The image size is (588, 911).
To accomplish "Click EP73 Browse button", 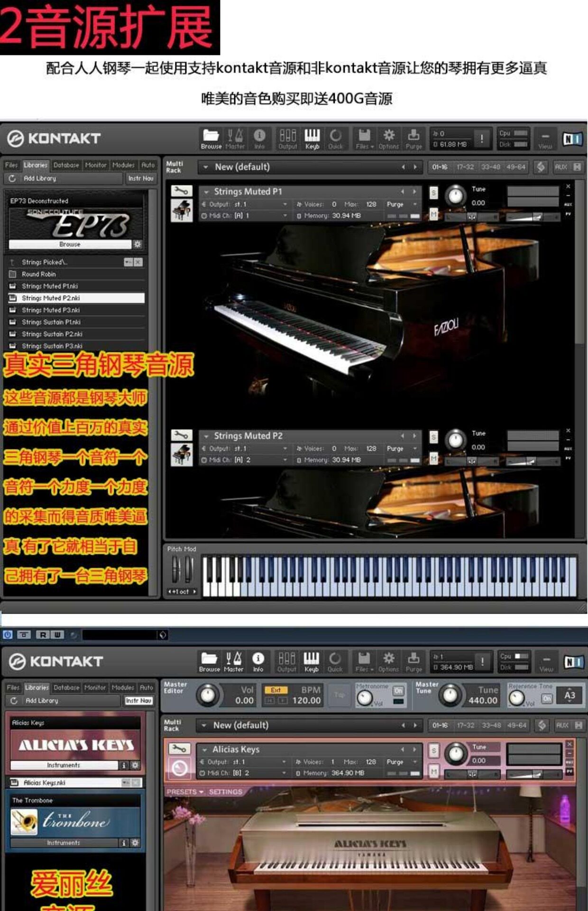I will coord(70,244).
